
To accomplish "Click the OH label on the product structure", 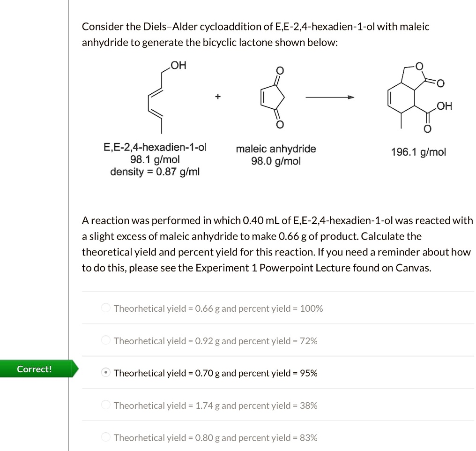I will tap(445, 106).
